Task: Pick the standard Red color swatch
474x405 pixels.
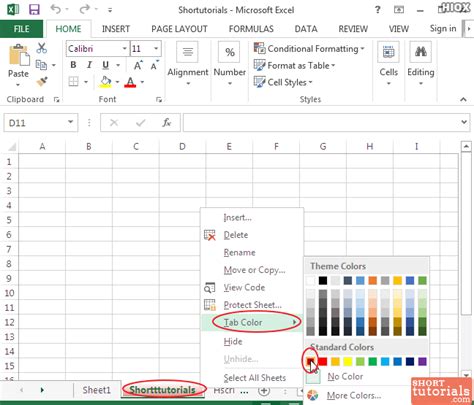Action: coord(323,361)
